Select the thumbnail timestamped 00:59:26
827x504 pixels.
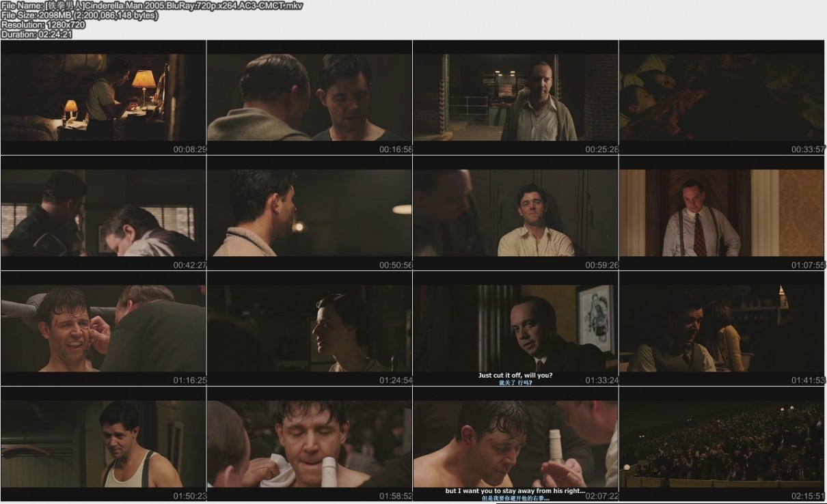click(x=515, y=213)
